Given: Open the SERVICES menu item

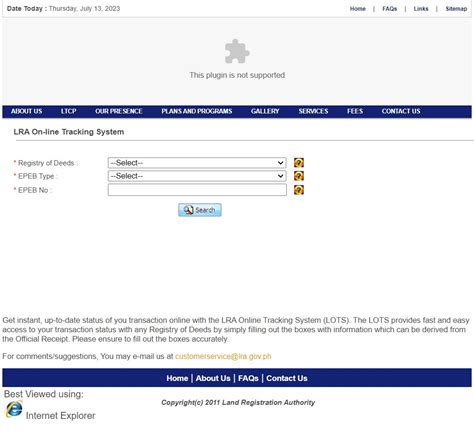Looking at the screenshot, I should pyautogui.click(x=313, y=111).
